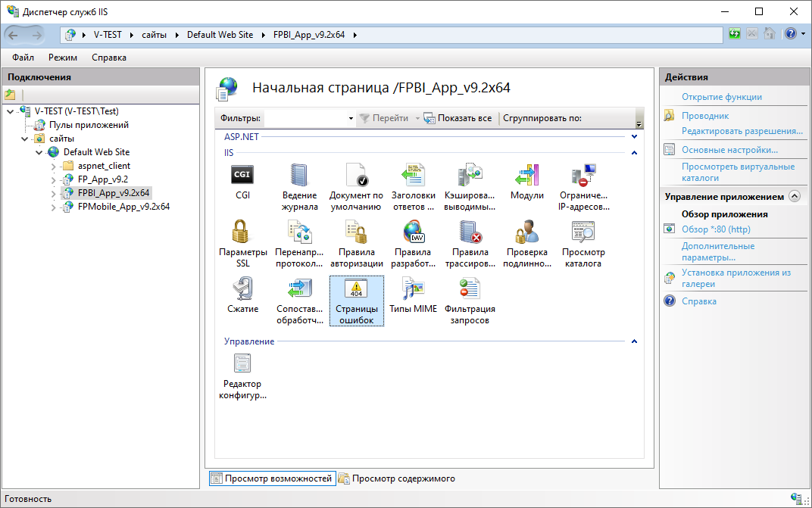Screen dimensions: 812x508
Task: Open the Фильтры combo box dropdown
Action: (x=351, y=119)
